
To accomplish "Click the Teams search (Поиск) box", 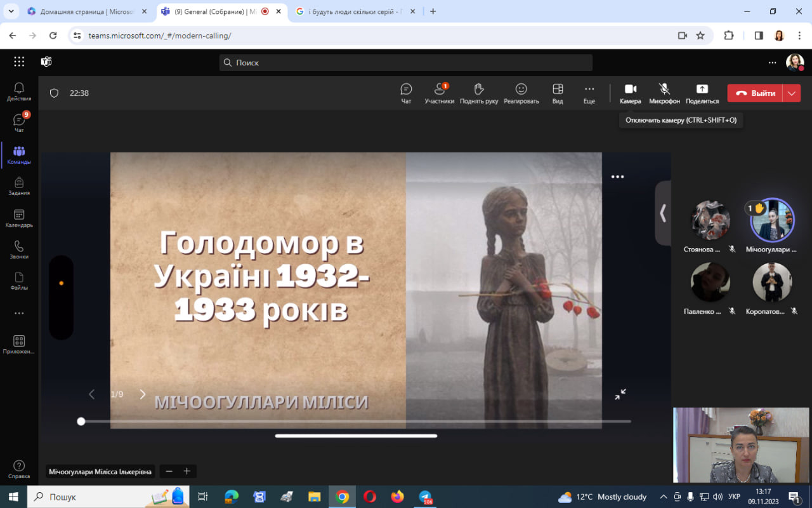I will coord(406,62).
